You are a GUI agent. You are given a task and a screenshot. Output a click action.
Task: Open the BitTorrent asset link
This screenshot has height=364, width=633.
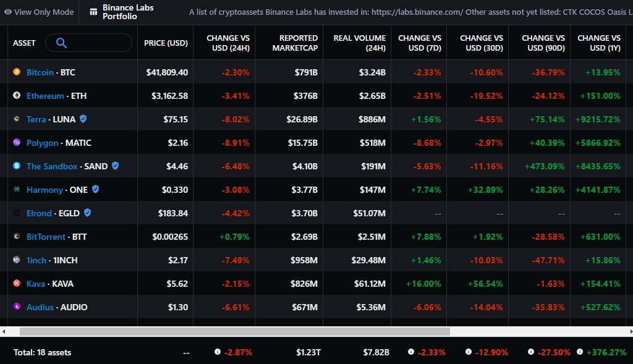(46, 237)
